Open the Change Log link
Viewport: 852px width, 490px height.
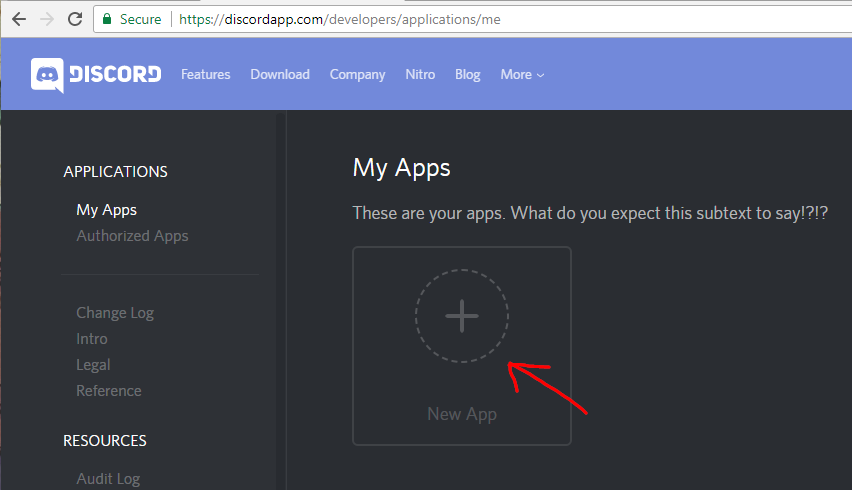tap(115, 313)
